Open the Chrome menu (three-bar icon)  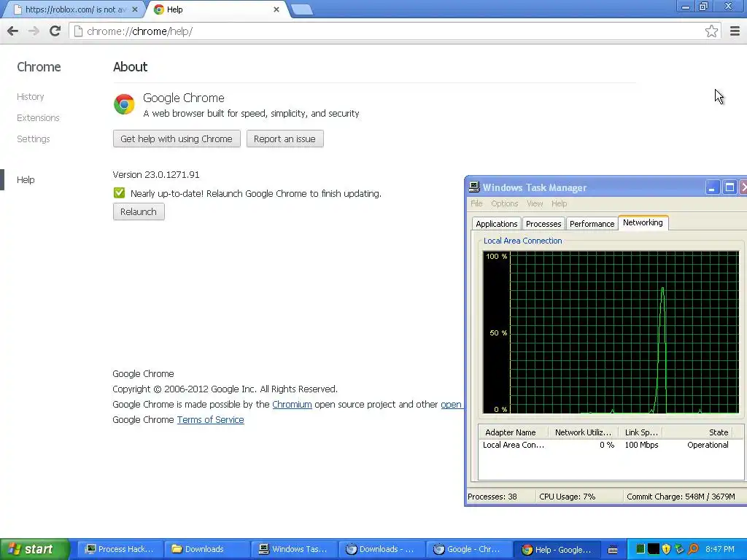click(x=735, y=31)
